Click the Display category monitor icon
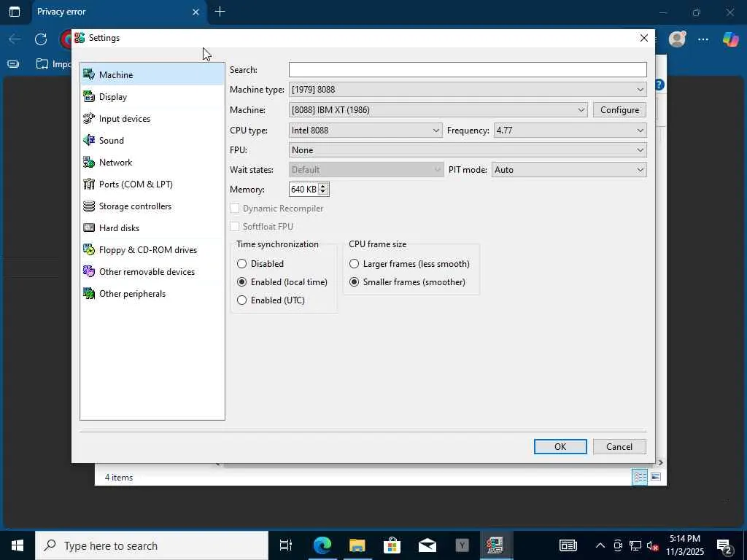 click(x=89, y=97)
